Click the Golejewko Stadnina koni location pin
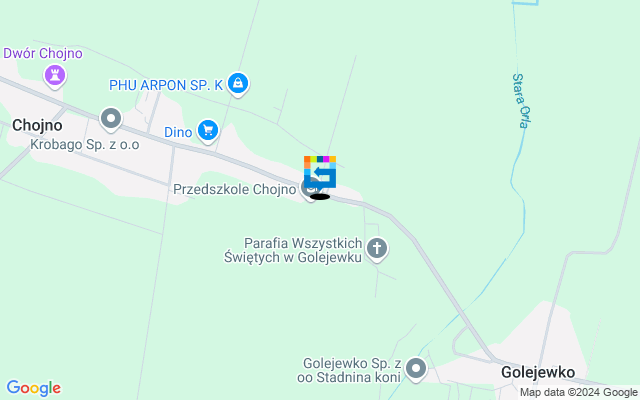 (x=416, y=370)
